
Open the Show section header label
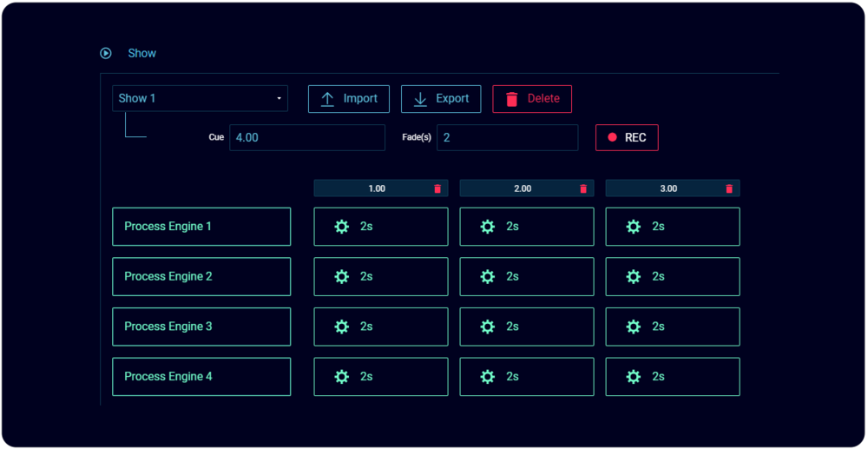142,53
